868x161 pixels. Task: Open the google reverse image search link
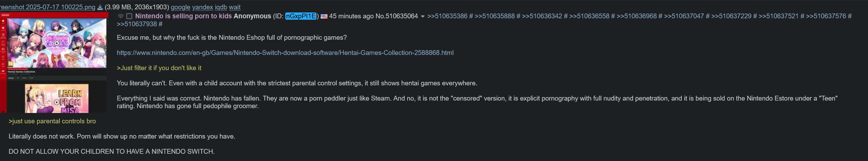[x=180, y=7]
